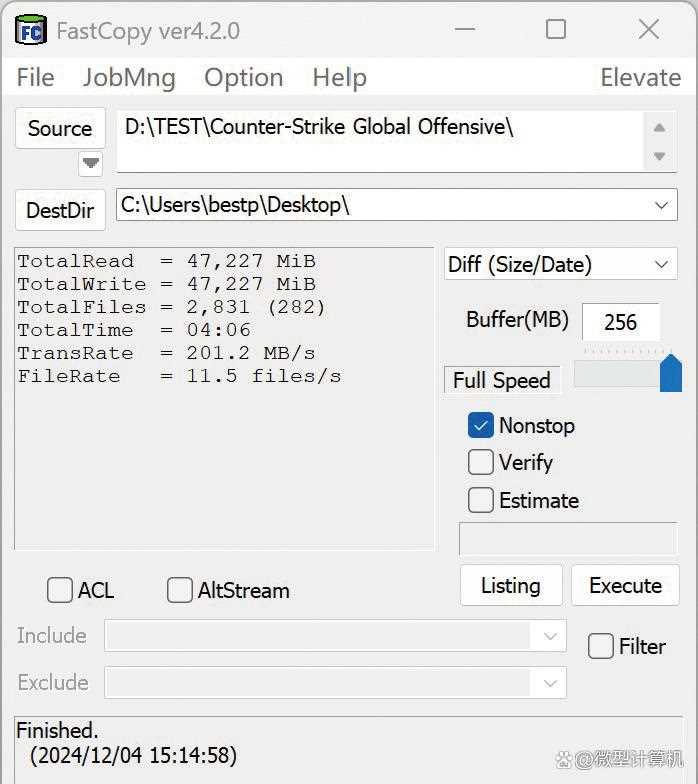Enable the Filter checkbox

(601, 646)
